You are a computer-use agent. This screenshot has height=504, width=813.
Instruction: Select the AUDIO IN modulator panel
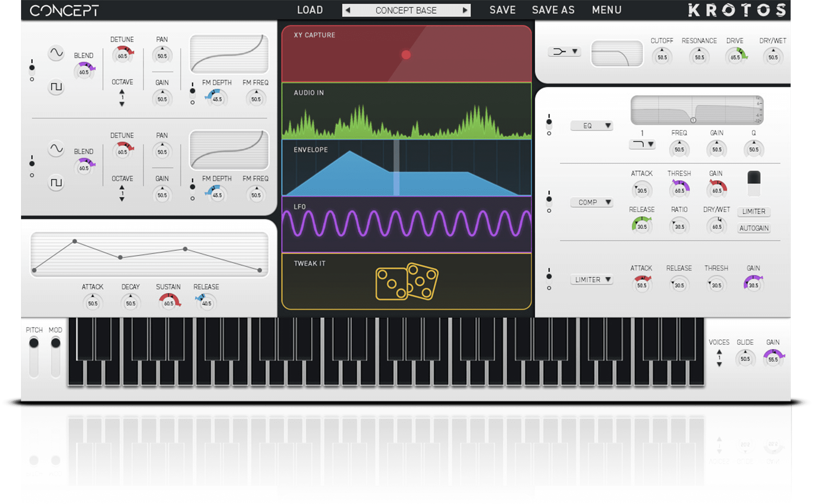(x=406, y=111)
